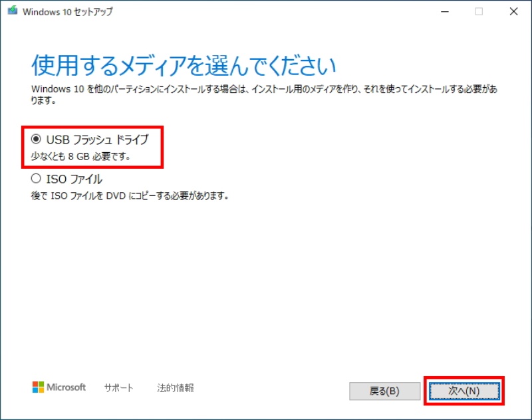Viewport: 532px width, 420px height.
Task: Click the USB フラッシュ ドライブ option label
Action: click(x=97, y=140)
